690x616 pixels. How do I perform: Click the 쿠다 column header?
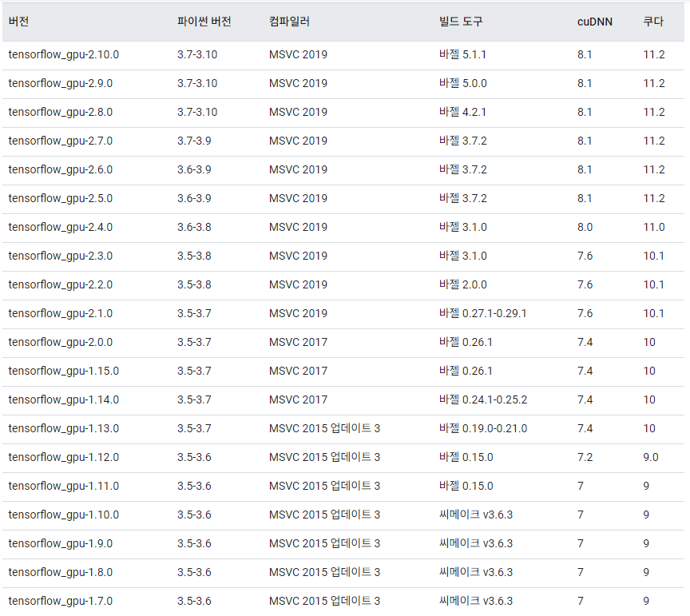coord(653,22)
